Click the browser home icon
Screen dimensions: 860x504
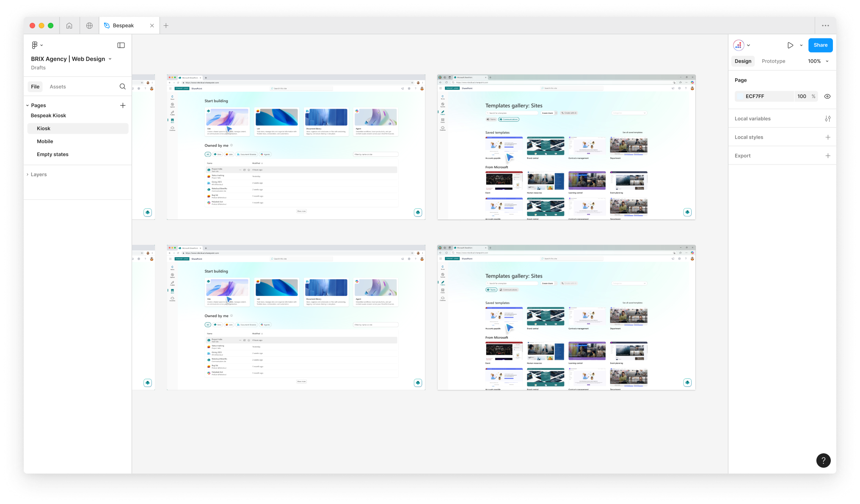click(69, 25)
